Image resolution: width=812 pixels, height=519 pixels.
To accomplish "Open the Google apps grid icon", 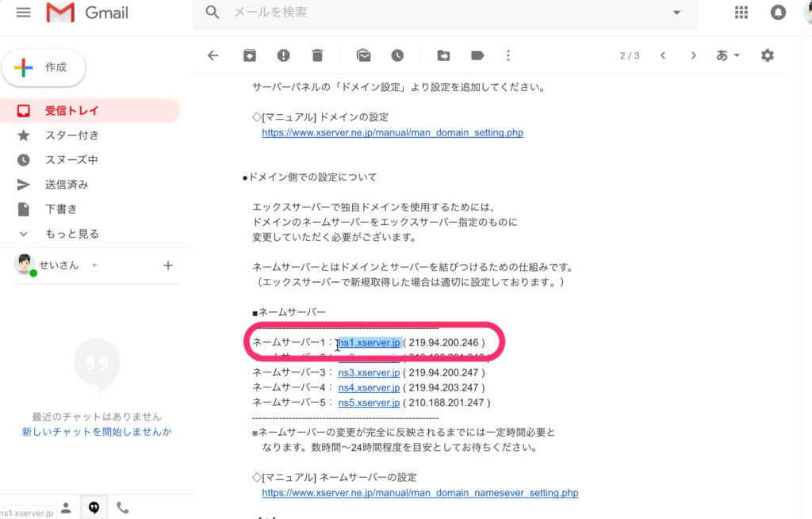I will 741,13.
